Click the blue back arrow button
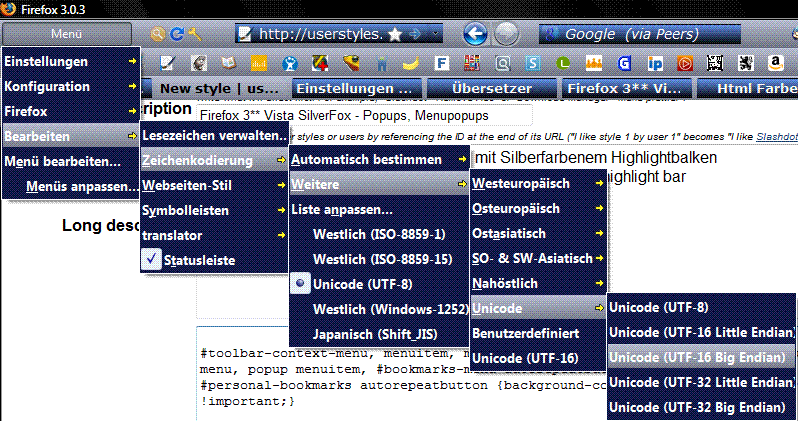 (x=475, y=34)
